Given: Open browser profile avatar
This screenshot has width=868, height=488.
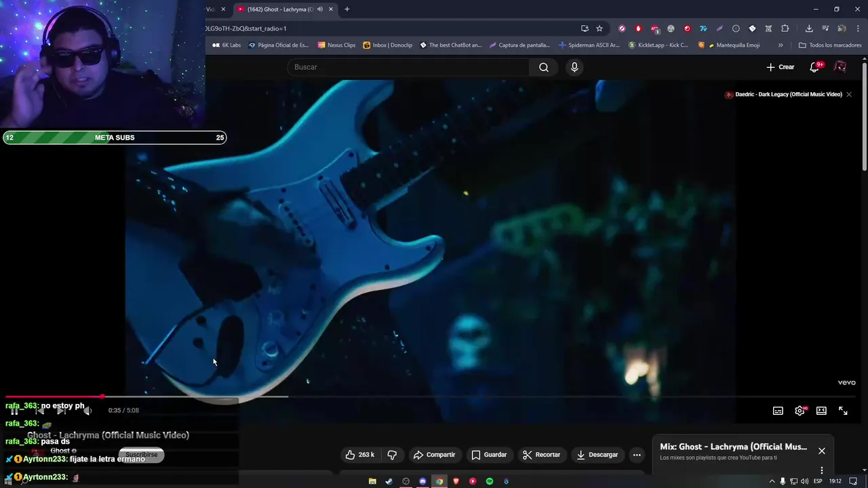Looking at the screenshot, I should click(842, 28).
